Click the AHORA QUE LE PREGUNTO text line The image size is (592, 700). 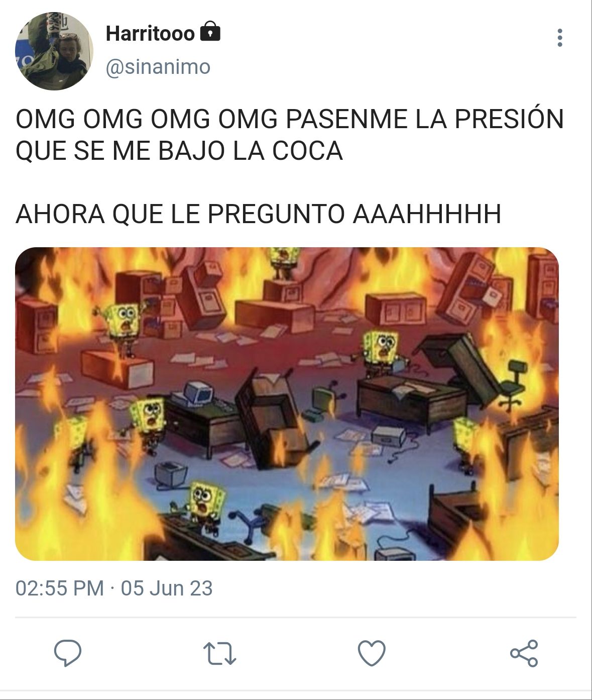pyautogui.click(x=258, y=214)
